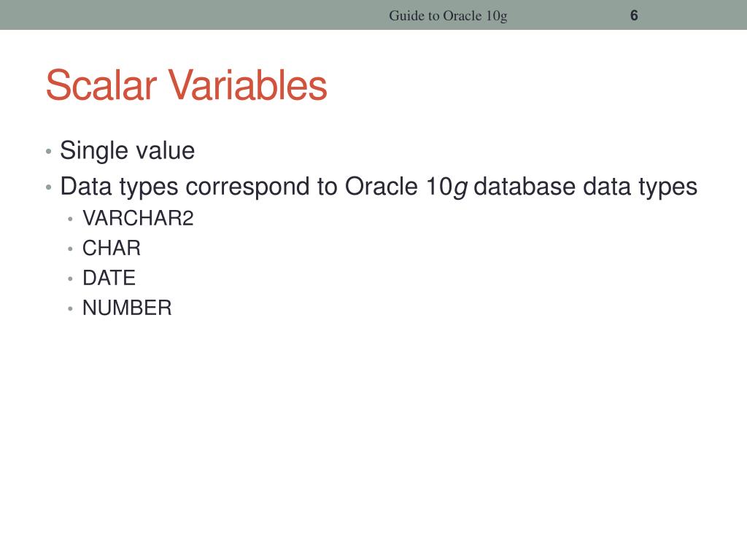Select the Single value bullet text
The width and height of the screenshot is (747, 560).
point(127,150)
